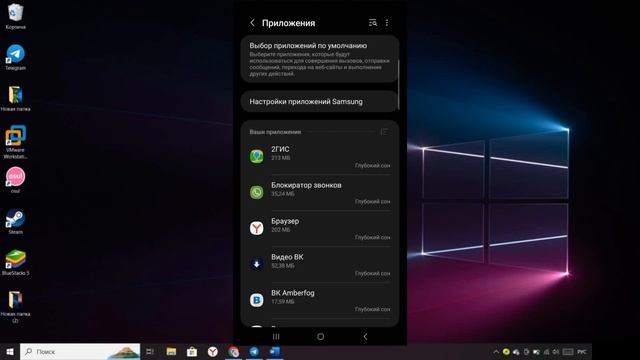This screenshot has width=640, height=360.
Task: Open Yandex Browser from the taskbar
Action: click(213, 351)
